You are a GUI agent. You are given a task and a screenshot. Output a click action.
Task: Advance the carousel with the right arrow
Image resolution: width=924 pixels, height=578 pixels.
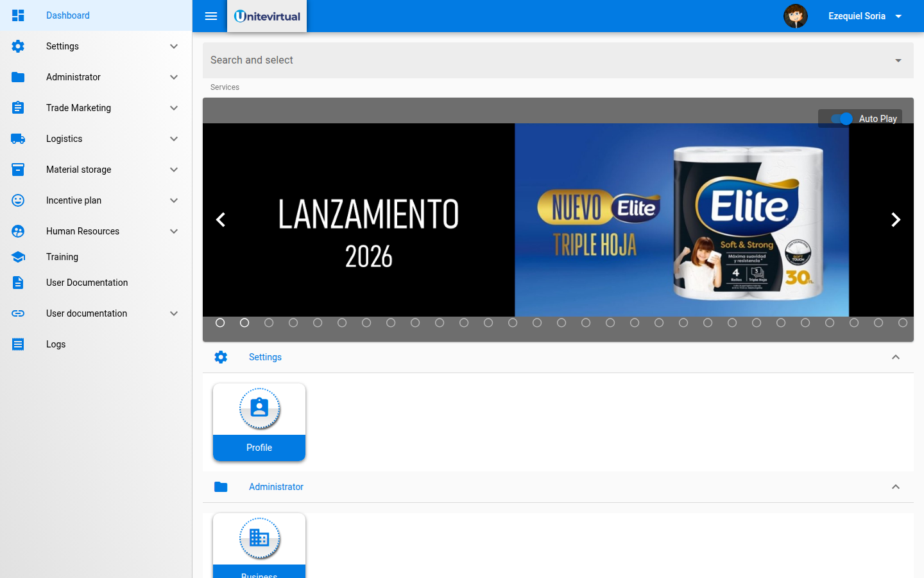click(896, 220)
